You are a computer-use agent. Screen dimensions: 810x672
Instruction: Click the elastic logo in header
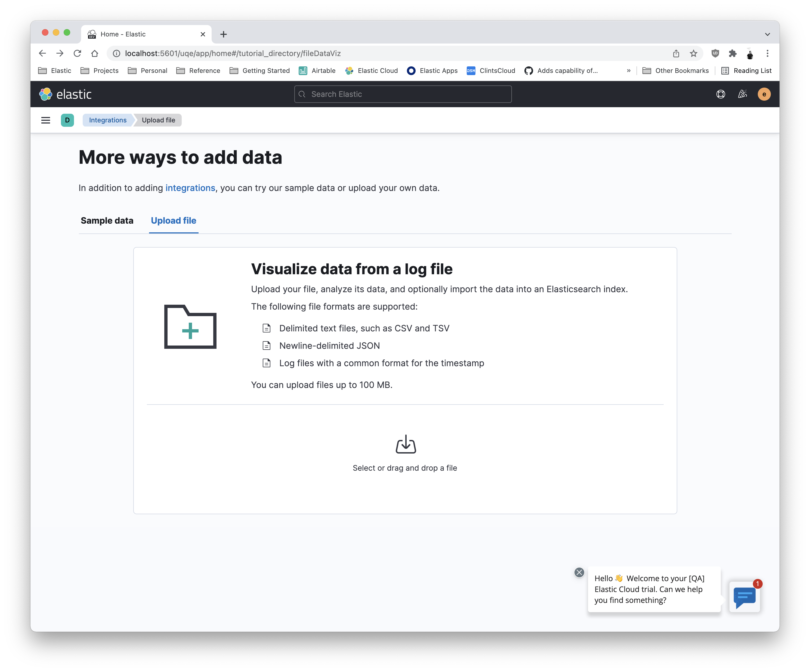click(x=66, y=94)
